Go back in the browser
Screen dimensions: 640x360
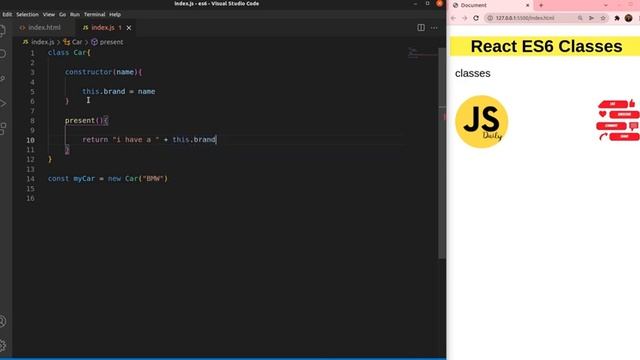[453, 18]
